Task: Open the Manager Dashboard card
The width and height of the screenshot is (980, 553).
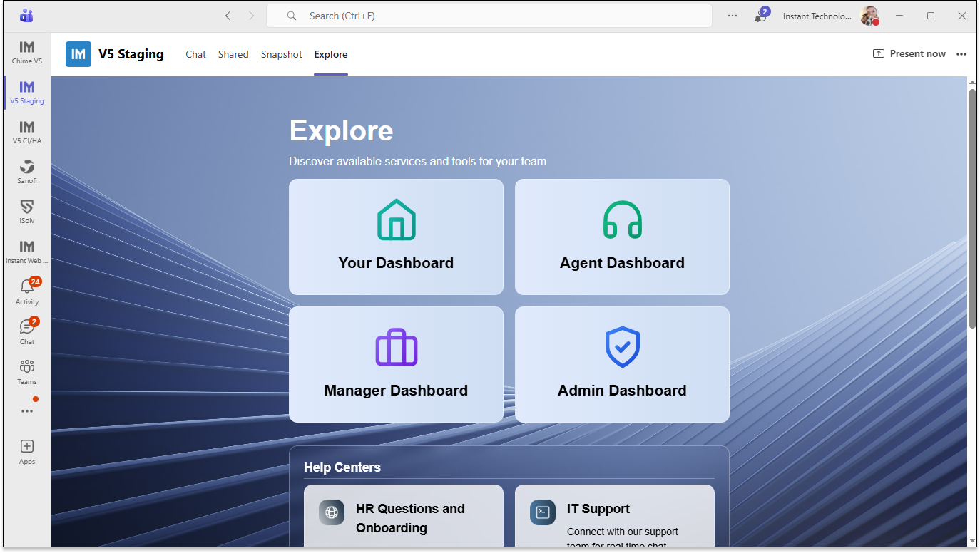Action: point(396,364)
